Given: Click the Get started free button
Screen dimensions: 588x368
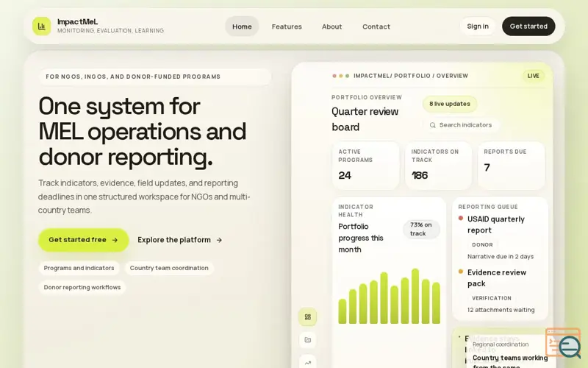Looking at the screenshot, I should pyautogui.click(x=83, y=240).
